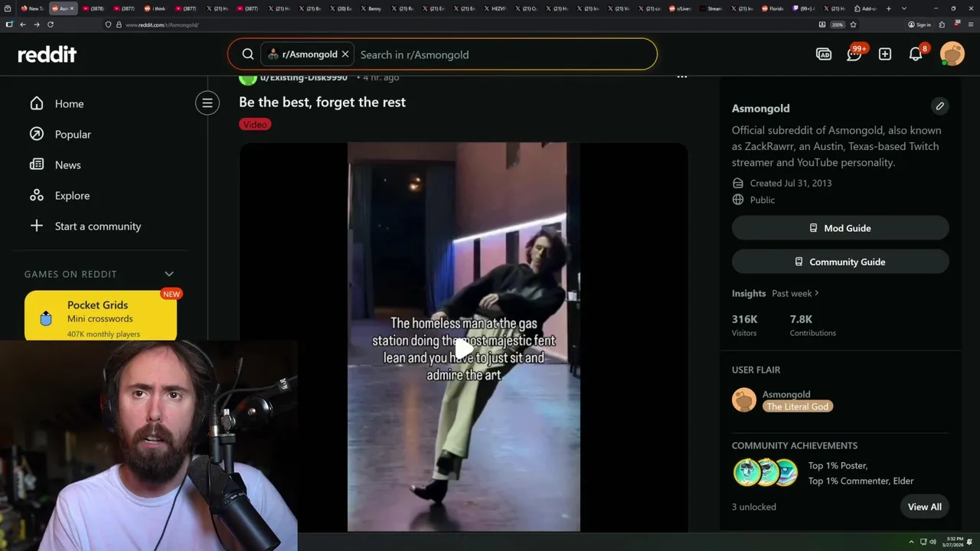
Task: Click the Reddit logo
Action: 47,54
